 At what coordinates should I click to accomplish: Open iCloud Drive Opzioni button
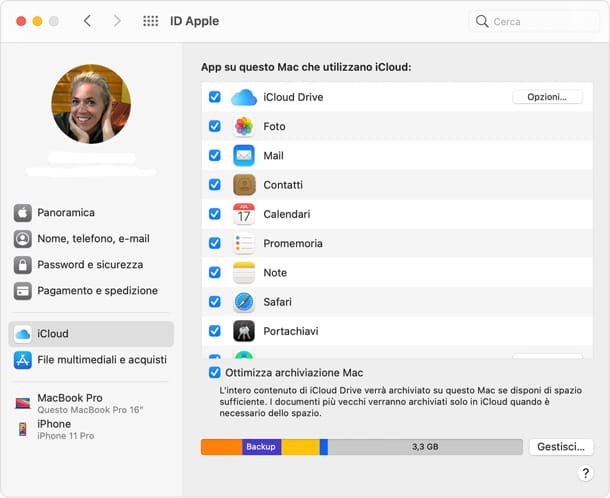(x=547, y=97)
